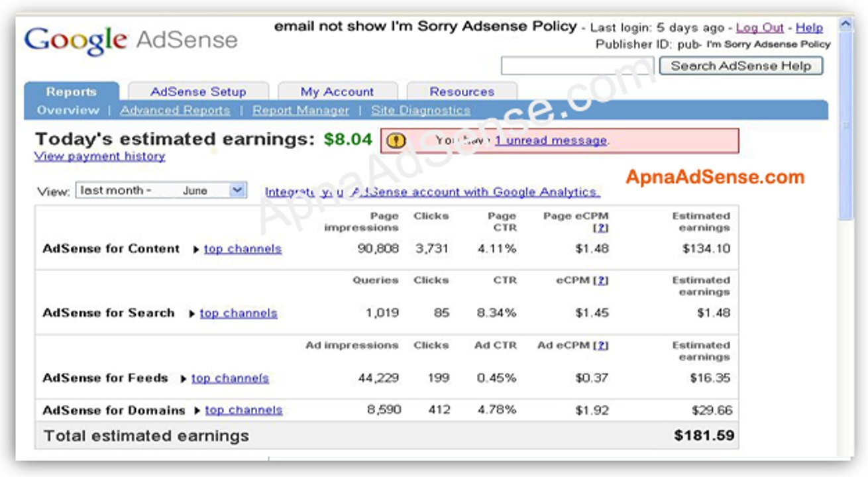868x477 pixels.
Task: Open the 1 unread message link
Action: pyautogui.click(x=551, y=140)
